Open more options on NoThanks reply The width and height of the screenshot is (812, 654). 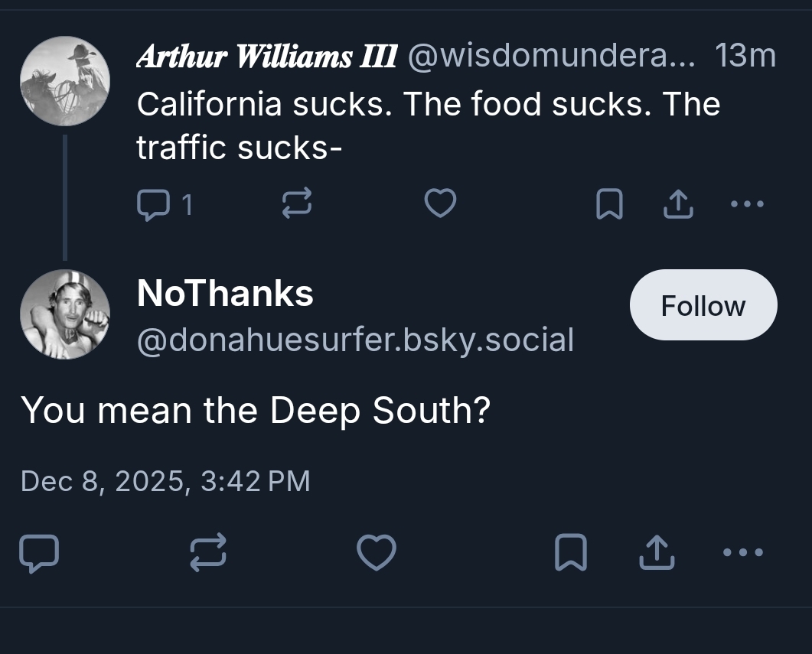point(744,552)
